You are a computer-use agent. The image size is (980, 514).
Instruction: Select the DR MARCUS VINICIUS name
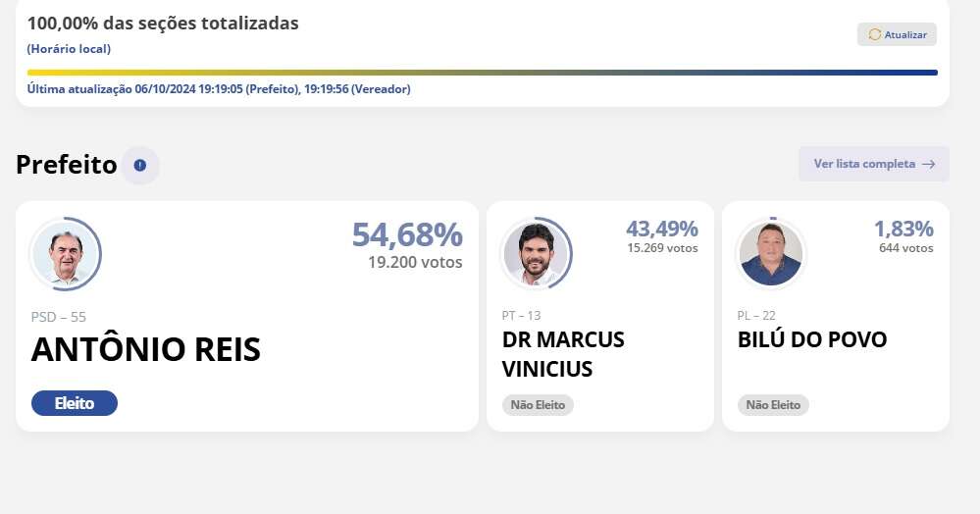click(563, 354)
